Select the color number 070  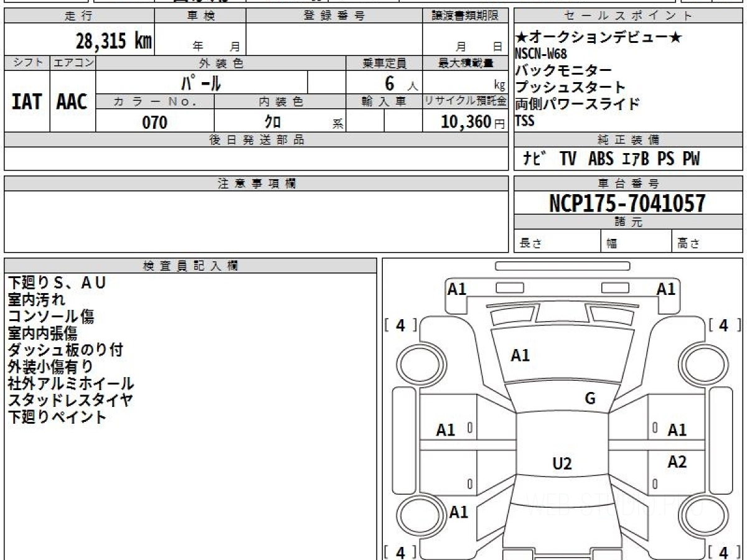pyautogui.click(x=154, y=122)
